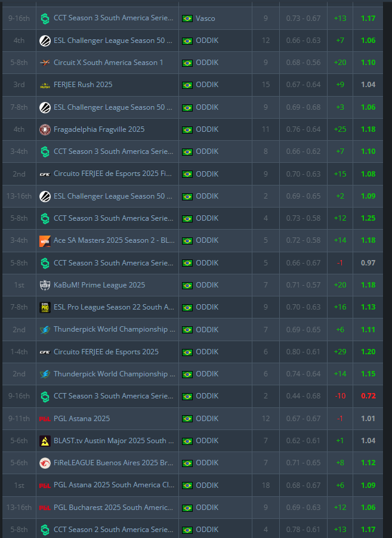
Task: Click the PGL Bucharest 2025 logo
Action: click(45, 508)
